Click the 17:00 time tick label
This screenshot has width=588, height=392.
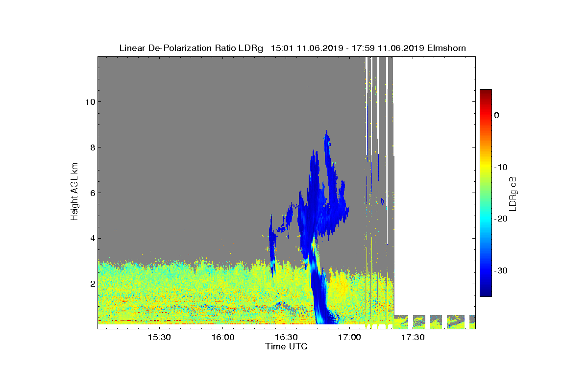pyautogui.click(x=349, y=337)
